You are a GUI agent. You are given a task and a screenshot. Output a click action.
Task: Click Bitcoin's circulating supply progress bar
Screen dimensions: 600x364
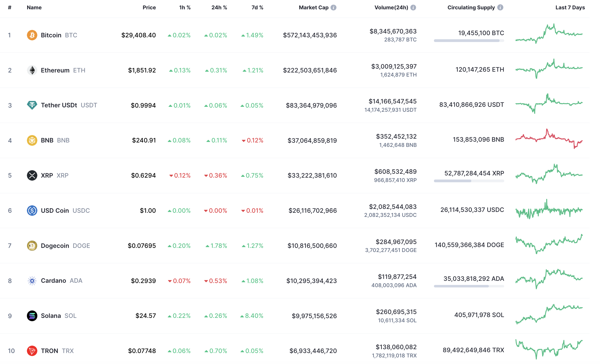(x=469, y=40)
